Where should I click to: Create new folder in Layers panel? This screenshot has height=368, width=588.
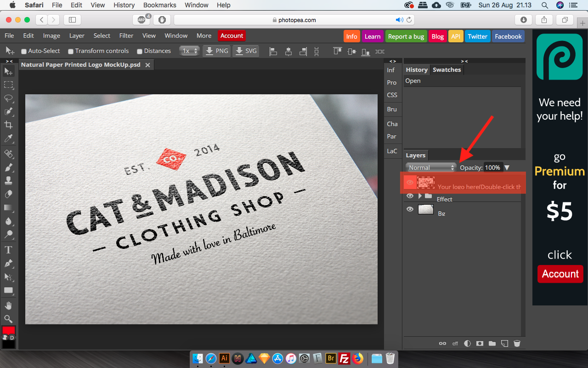[x=492, y=343]
